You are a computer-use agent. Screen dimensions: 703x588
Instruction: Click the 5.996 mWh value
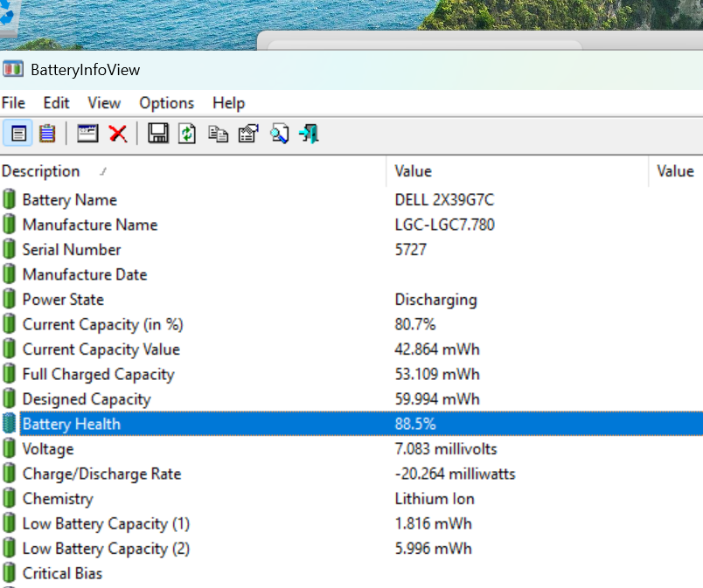(433, 549)
